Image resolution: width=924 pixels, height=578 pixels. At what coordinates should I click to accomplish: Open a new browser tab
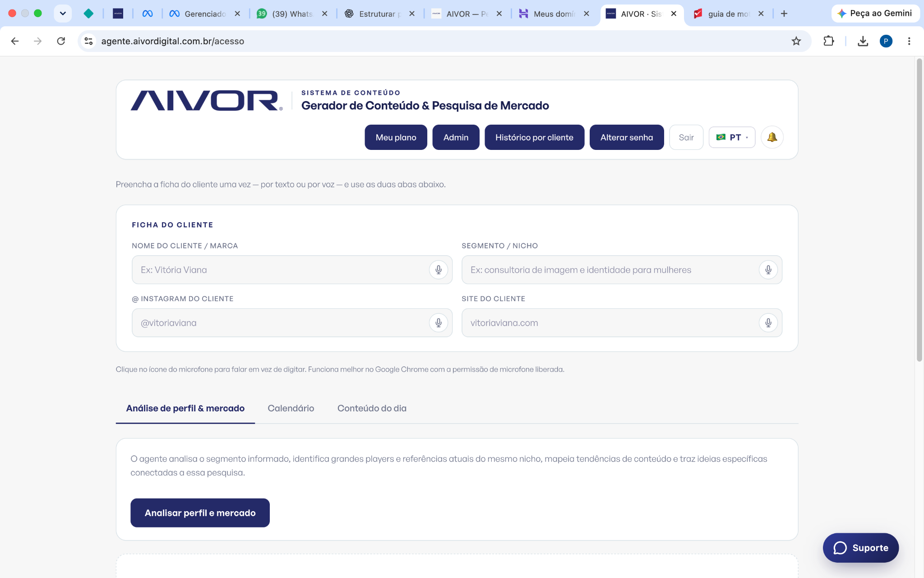pyautogui.click(x=784, y=14)
